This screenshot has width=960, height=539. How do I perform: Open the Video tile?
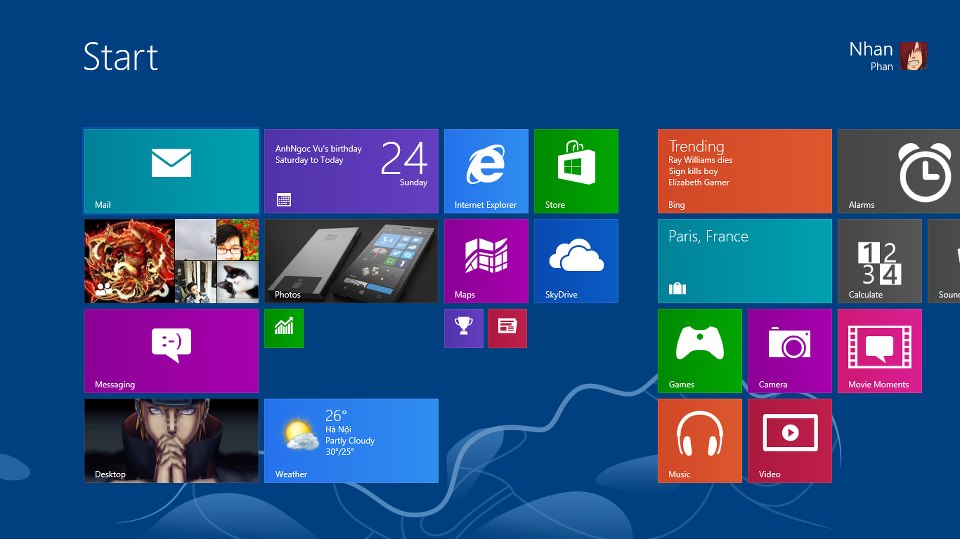coord(790,441)
